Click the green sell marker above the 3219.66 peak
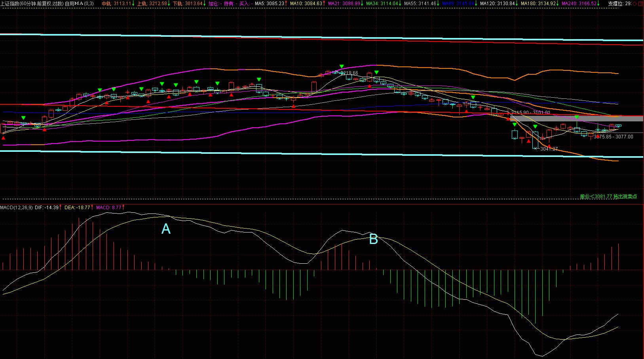This screenshot has height=359, width=644. 342,66
